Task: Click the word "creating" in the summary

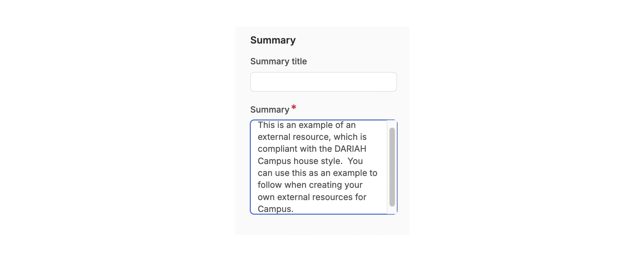Action: pos(318,185)
